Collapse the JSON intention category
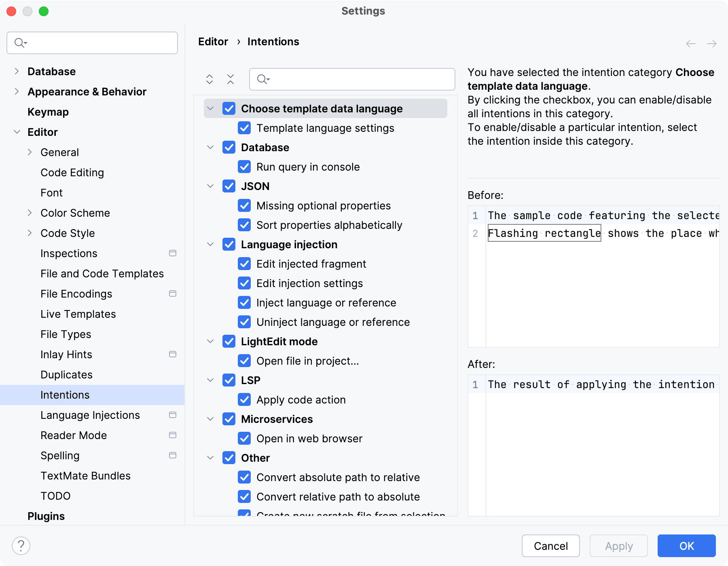This screenshot has height=566, width=728. [x=210, y=186]
